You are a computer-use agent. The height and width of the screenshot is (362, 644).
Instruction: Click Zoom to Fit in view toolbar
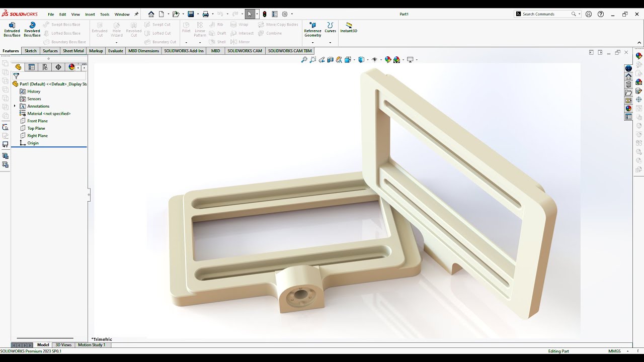(304, 60)
